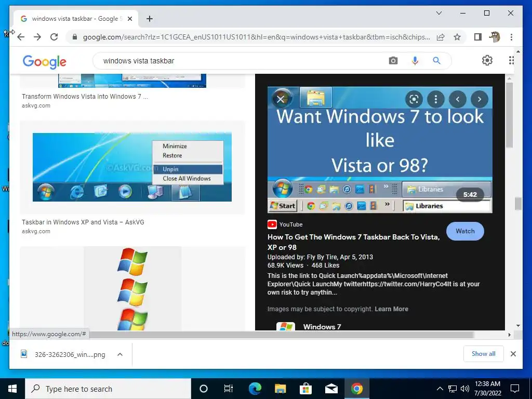
Task: Click Show all downloads
Action: coord(483,354)
